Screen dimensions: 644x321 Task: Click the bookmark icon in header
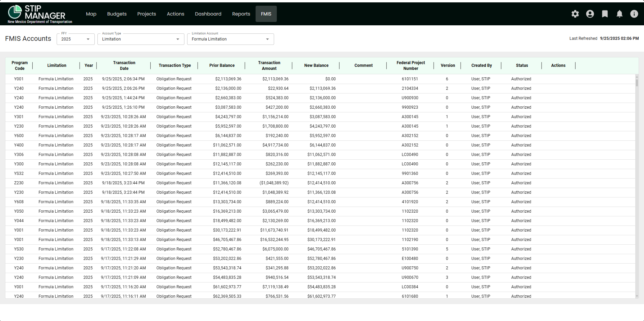[605, 14]
